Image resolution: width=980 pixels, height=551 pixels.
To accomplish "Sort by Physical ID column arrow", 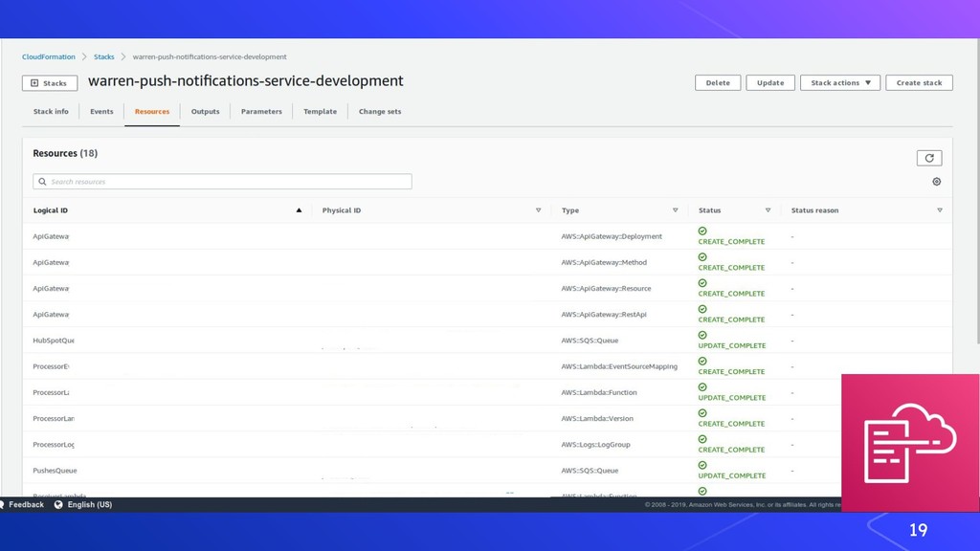I will coord(538,210).
